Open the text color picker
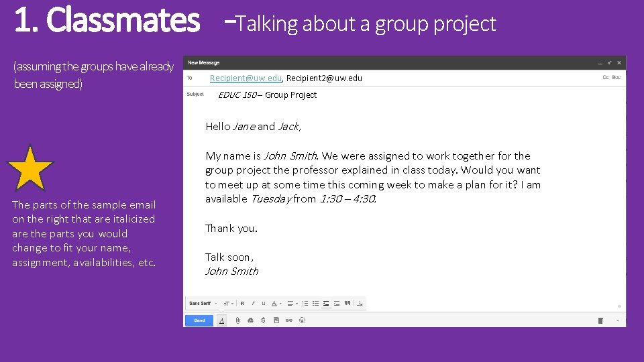Viewport: 644px width, 362px height. tap(276, 304)
